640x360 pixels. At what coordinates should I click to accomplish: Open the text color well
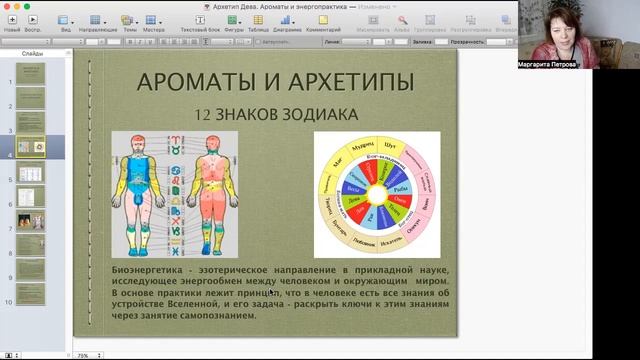tap(114, 42)
